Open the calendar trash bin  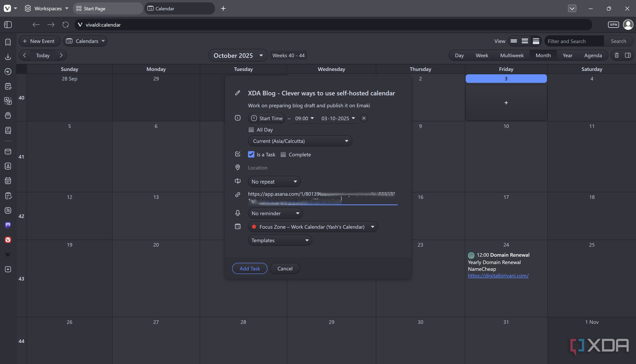point(617,55)
